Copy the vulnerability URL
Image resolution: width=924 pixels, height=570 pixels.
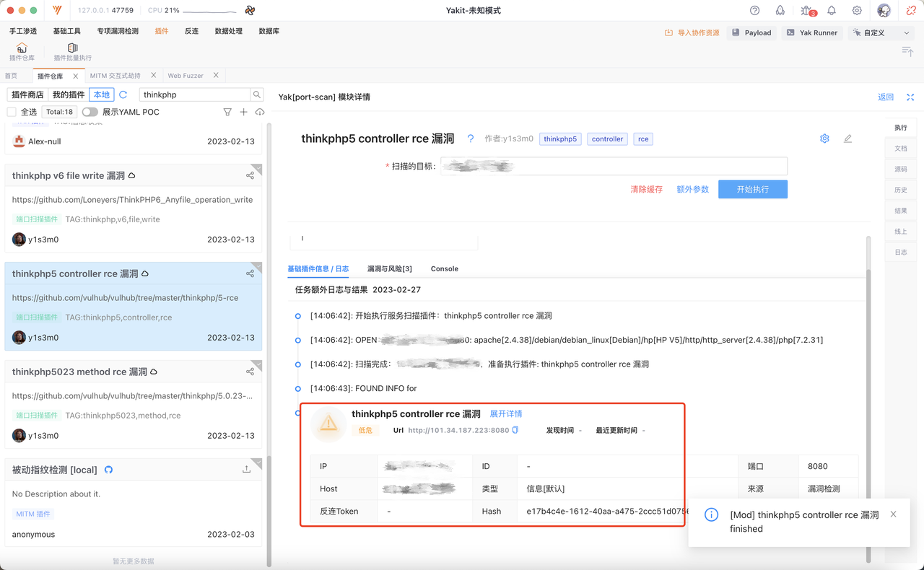click(x=515, y=430)
